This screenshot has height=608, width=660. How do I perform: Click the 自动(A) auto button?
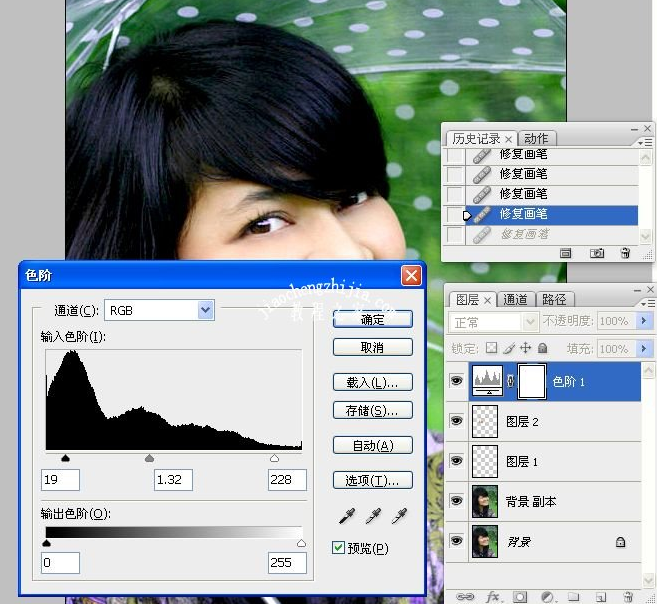(x=372, y=446)
